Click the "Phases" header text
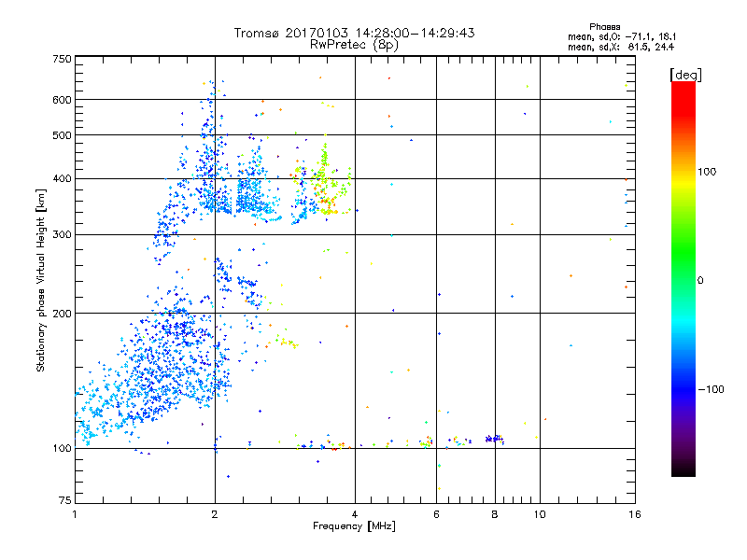Image resolution: width=747 pixels, height=560 pixels. [604, 27]
